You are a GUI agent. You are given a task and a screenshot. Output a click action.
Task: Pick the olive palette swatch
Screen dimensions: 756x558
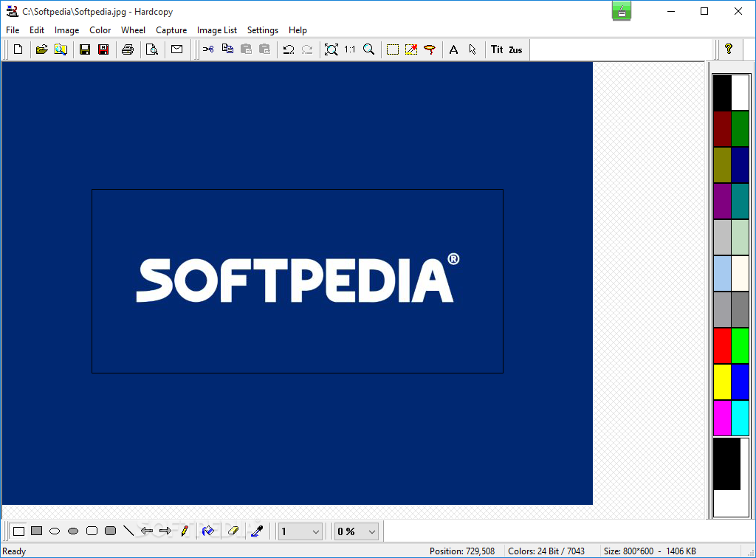tap(722, 165)
